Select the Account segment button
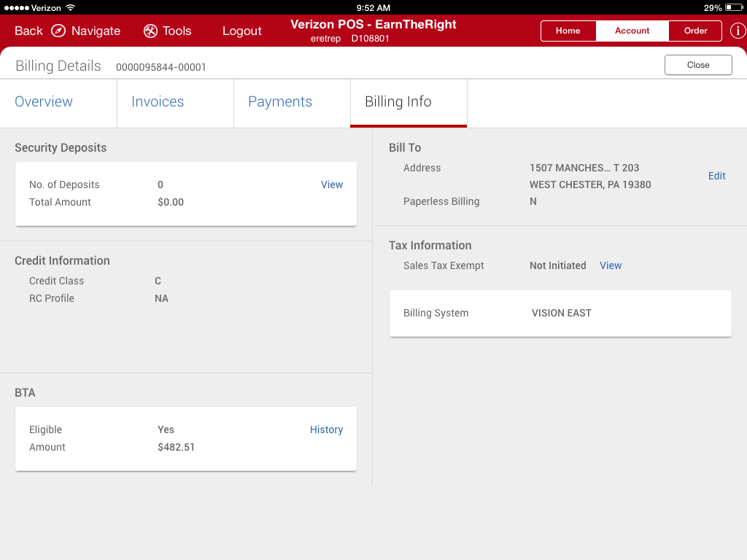The height and width of the screenshot is (560, 747). [632, 31]
